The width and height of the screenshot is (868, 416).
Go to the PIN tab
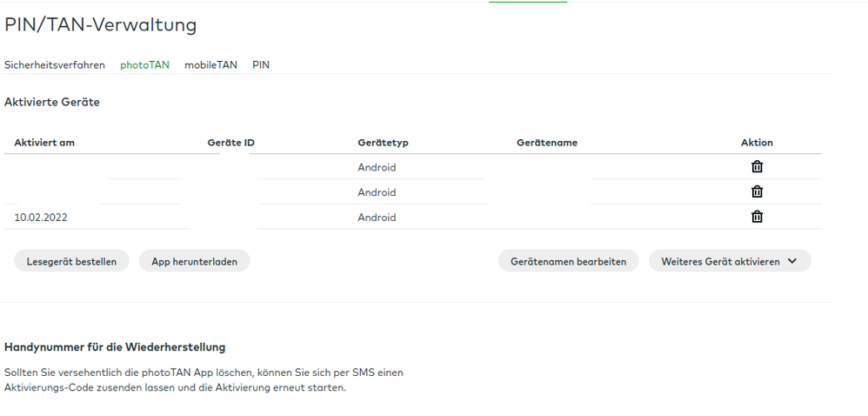click(x=261, y=65)
